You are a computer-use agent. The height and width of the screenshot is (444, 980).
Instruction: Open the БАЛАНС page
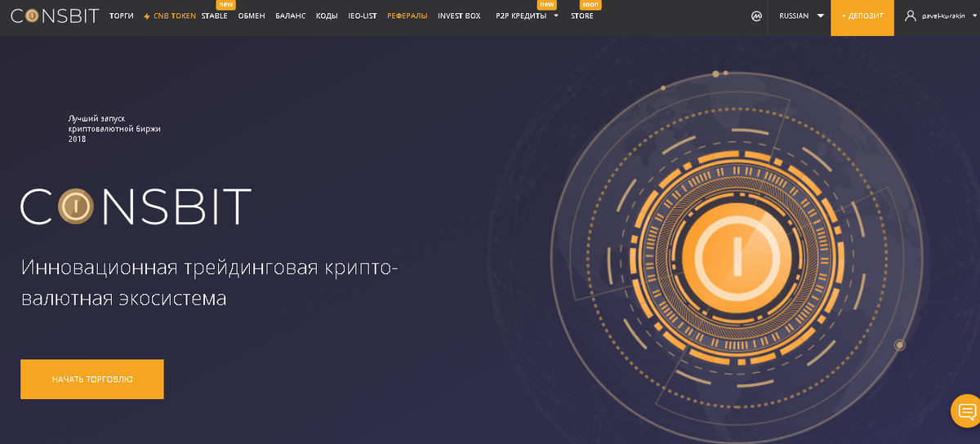290,16
